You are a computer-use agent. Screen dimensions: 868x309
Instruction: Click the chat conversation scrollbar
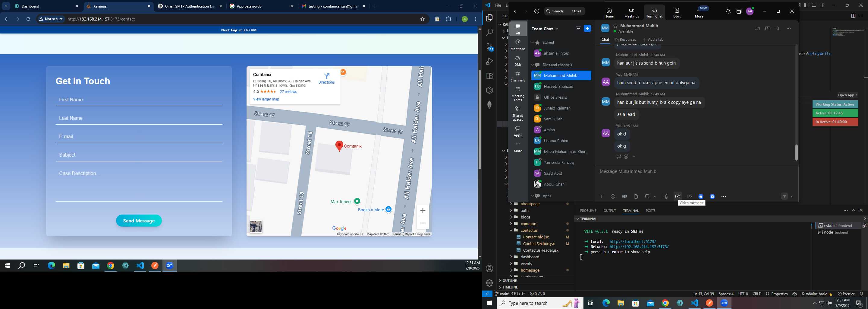pyautogui.click(x=797, y=152)
